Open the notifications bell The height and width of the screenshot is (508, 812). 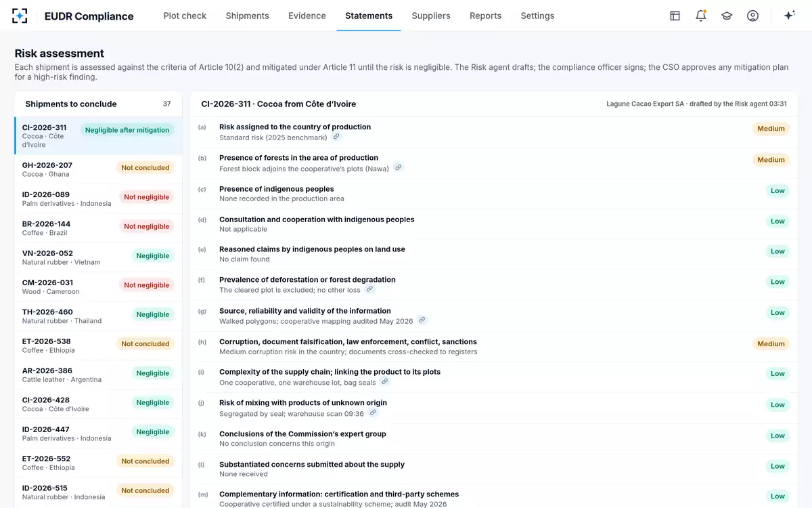[701, 16]
